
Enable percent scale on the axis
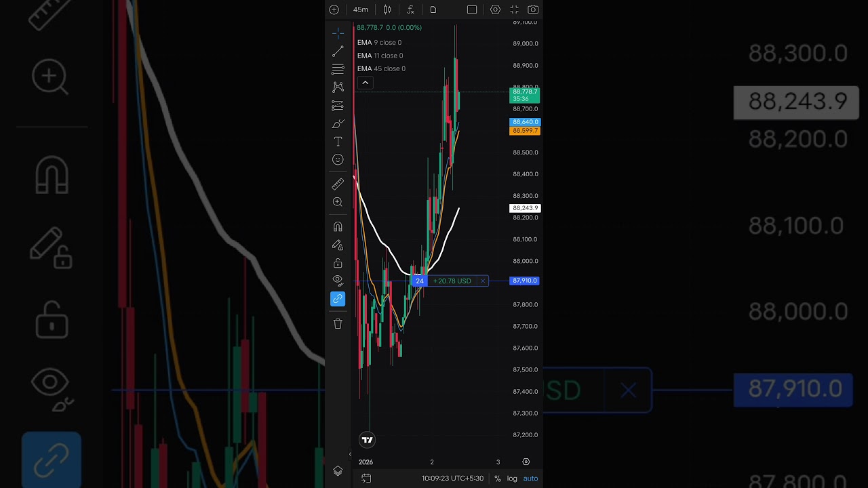point(497,479)
